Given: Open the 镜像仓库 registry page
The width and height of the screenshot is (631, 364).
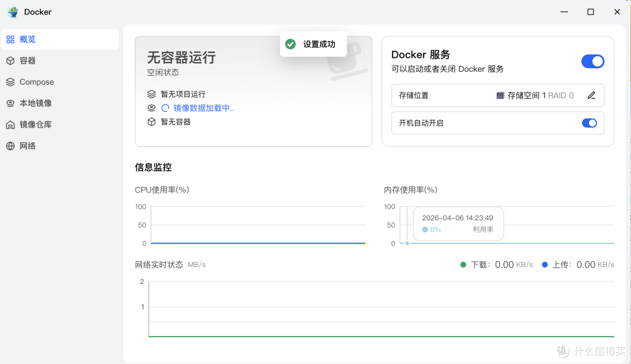Looking at the screenshot, I should 60,124.
